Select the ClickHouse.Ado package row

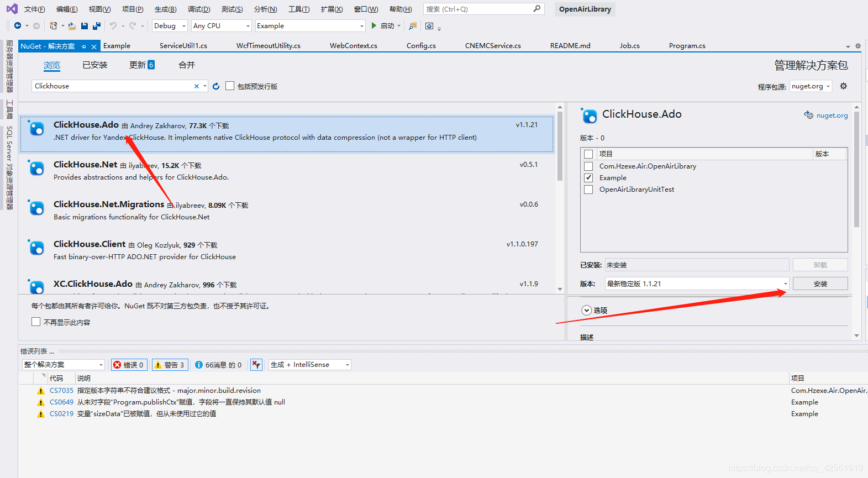(287, 133)
